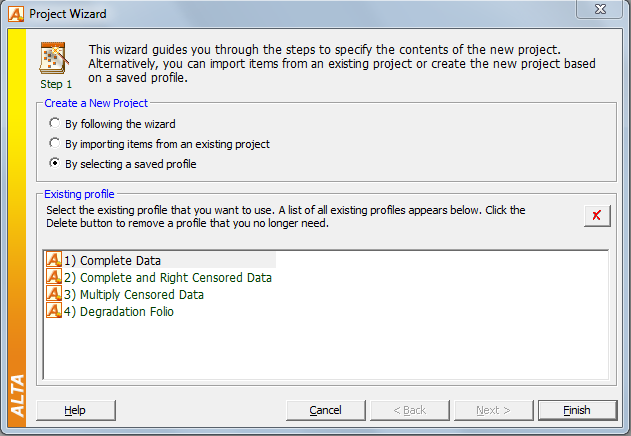Click the wizard notepad icon above Step 1
The image size is (631, 436).
pos(54,58)
